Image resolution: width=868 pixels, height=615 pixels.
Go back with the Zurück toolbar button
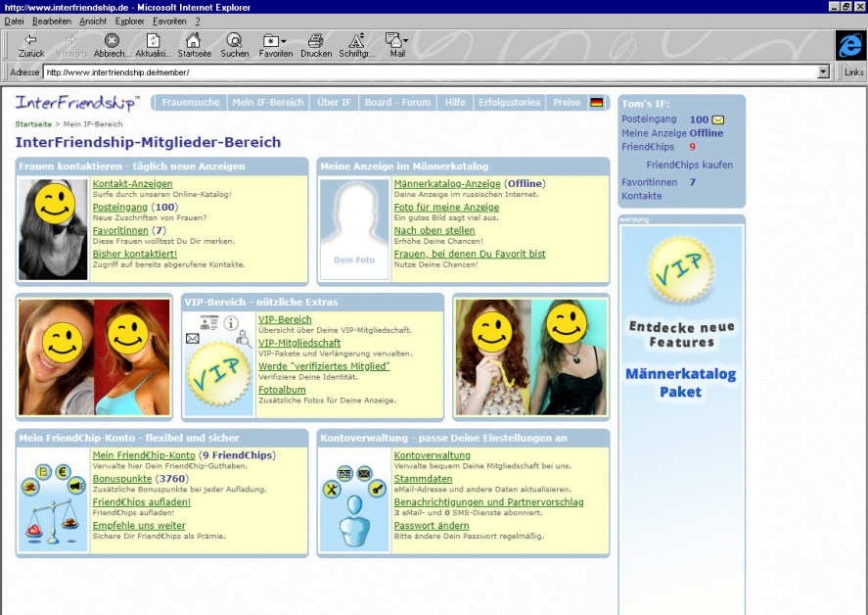tap(31, 45)
